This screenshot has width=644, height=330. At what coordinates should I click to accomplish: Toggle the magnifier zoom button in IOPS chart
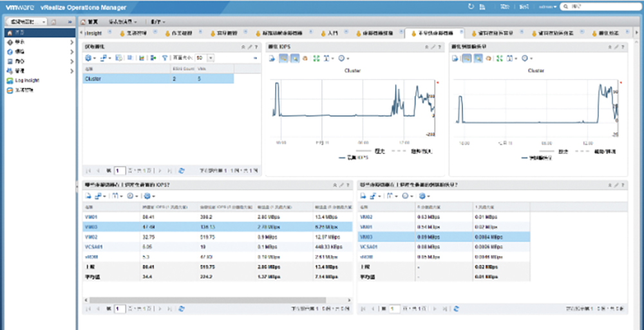pos(294,59)
